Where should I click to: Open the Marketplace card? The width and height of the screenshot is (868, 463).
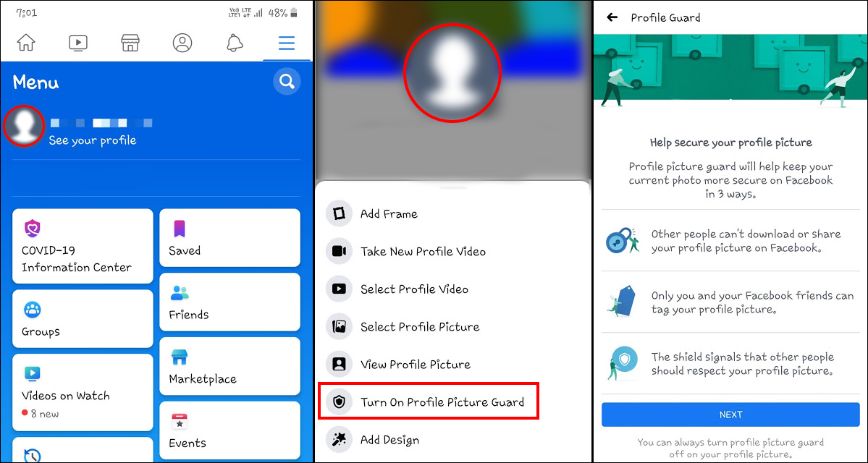coord(229,367)
